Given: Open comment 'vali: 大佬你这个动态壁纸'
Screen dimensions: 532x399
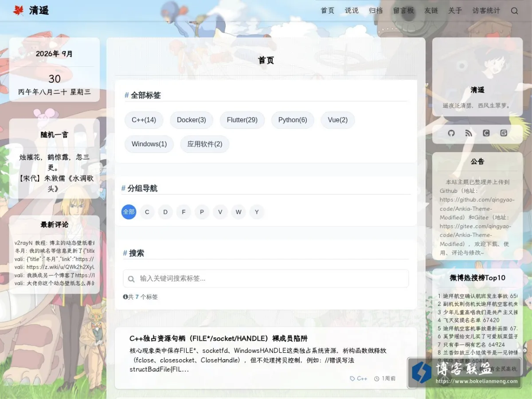Looking at the screenshot, I should [x=55, y=283].
